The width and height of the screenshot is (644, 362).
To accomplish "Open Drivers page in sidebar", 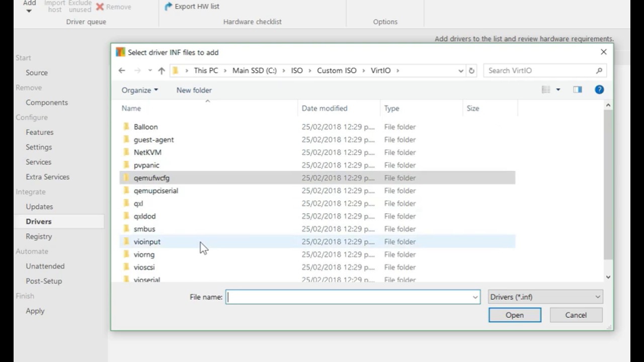I will (39, 222).
